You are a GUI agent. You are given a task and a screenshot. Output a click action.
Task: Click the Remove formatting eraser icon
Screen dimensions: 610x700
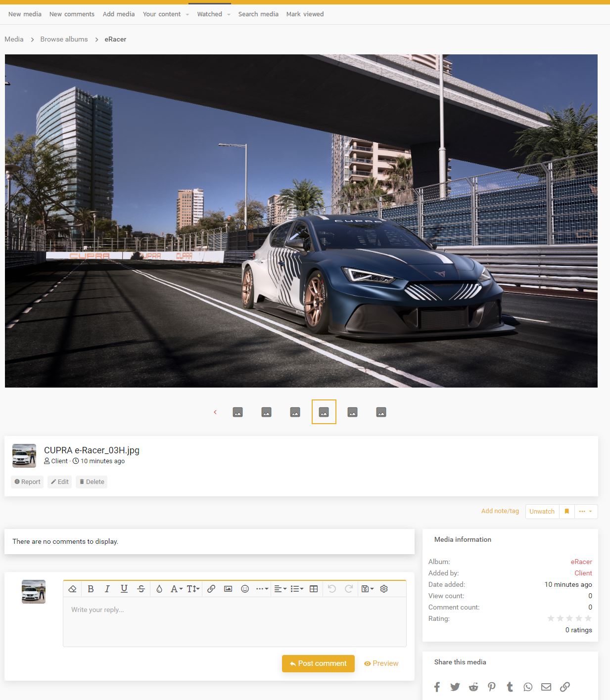(x=72, y=589)
